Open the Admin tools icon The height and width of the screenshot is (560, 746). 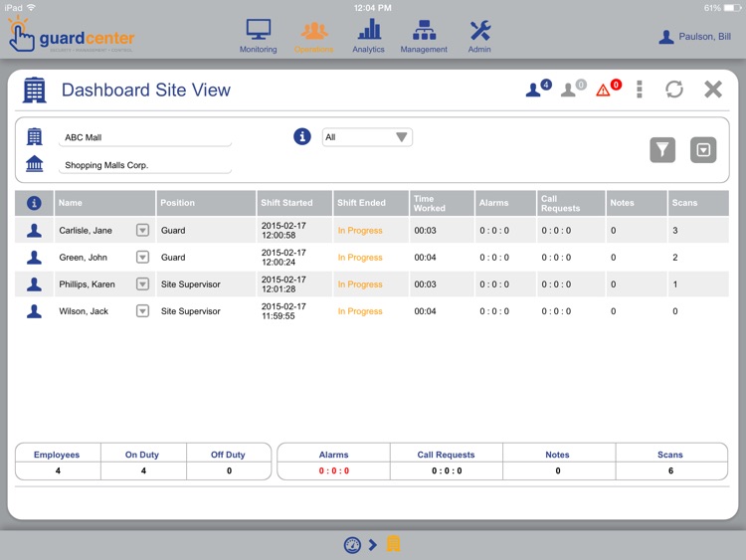point(480,36)
